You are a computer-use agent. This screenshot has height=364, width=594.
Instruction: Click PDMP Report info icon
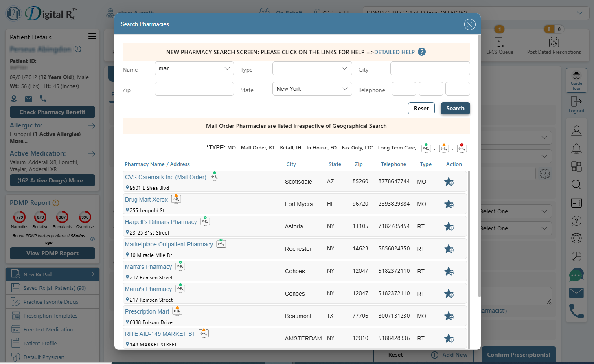coord(56,203)
